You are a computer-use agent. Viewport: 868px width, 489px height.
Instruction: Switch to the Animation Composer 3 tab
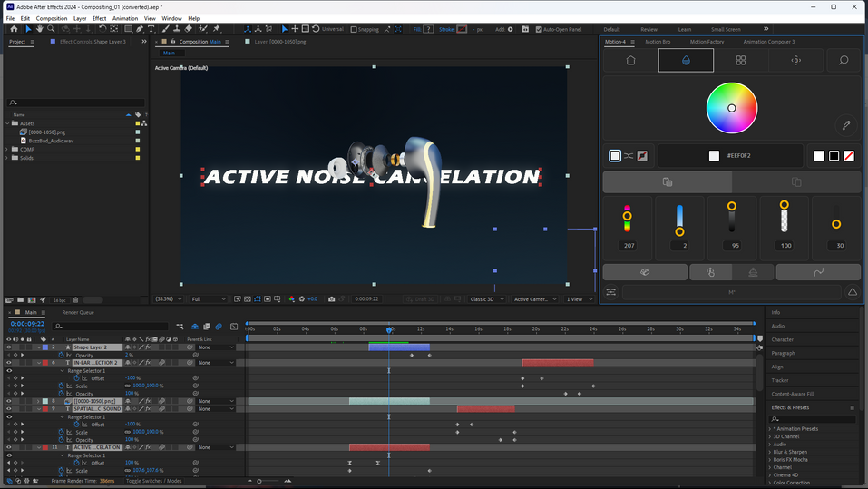pos(768,42)
